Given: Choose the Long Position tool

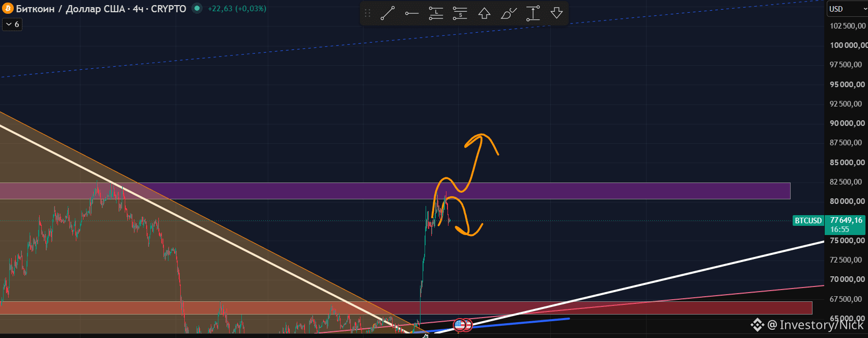Looking at the screenshot, I should click(436, 13).
